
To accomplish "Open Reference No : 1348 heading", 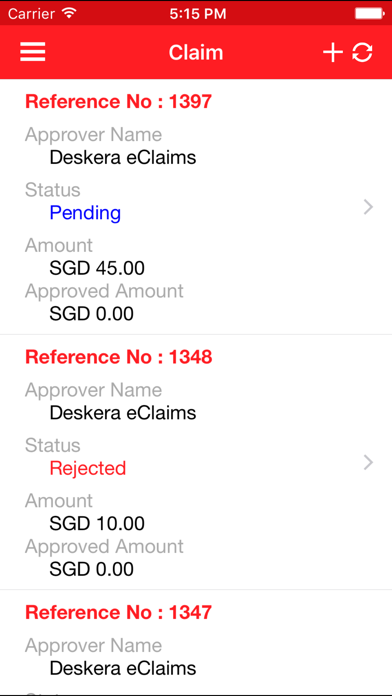I will (119, 357).
